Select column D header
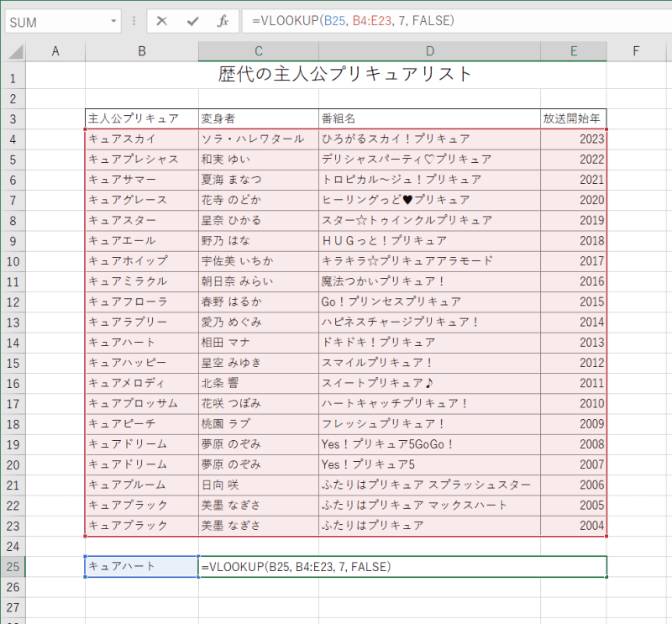 pos(429,51)
